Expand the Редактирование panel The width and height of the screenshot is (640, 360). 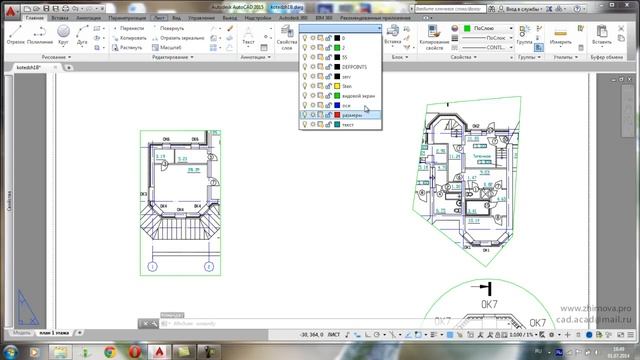(x=173, y=57)
